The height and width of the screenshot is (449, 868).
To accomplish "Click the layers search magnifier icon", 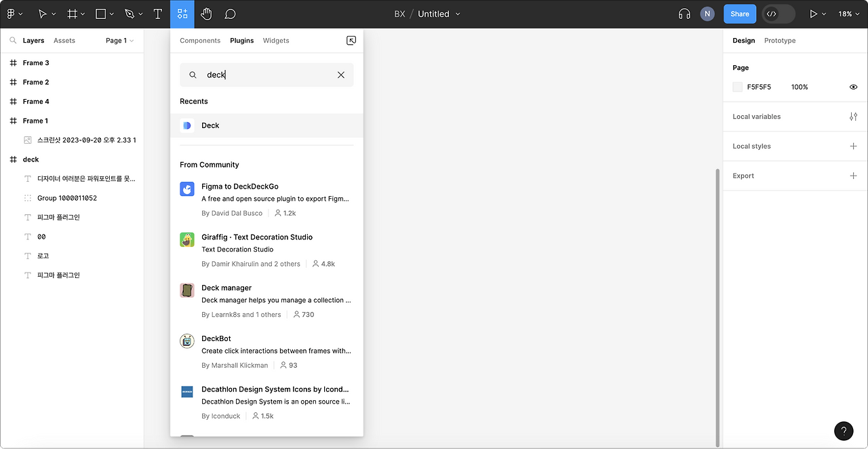I will coord(13,41).
